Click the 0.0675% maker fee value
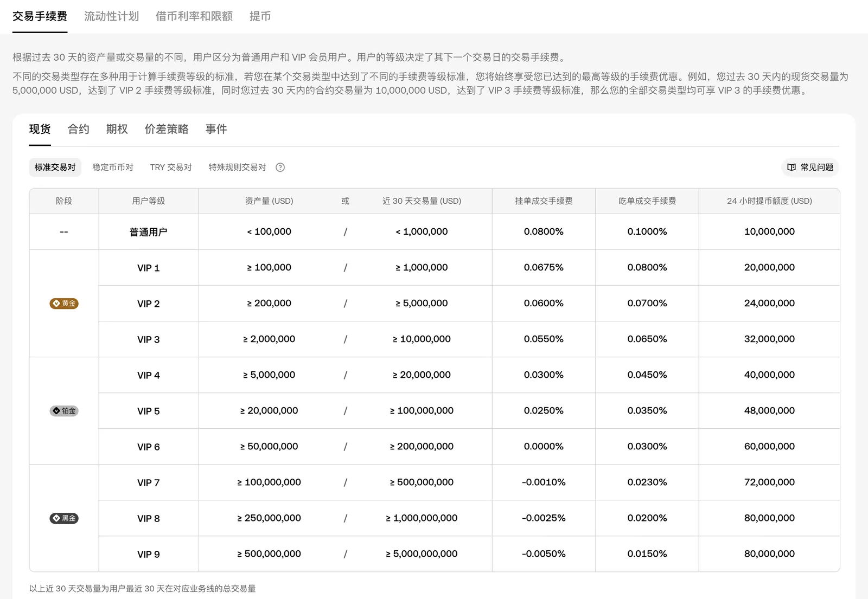Viewport: 868px width, 599px height. [x=544, y=267]
